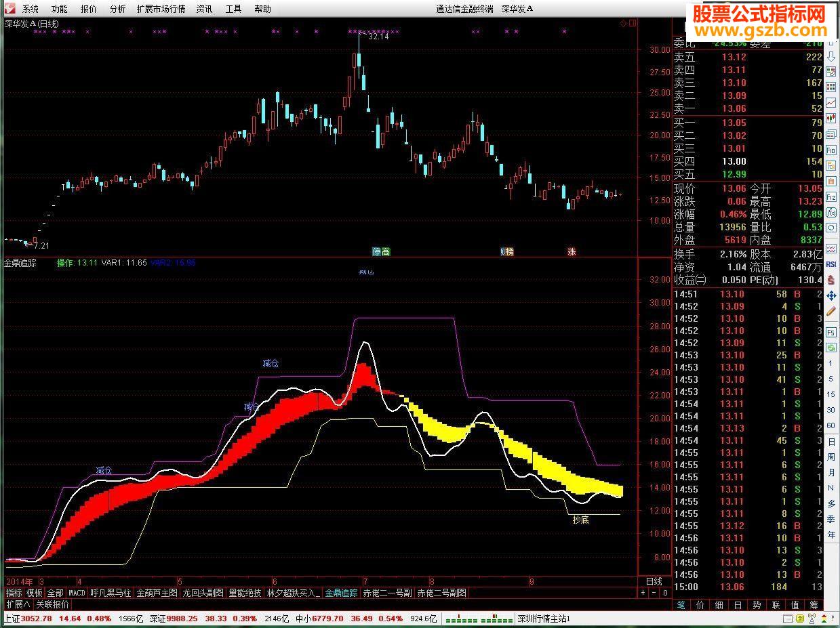The image size is (840, 628).
Task: Expand the 扩展 panel toggle
Action: point(18,605)
